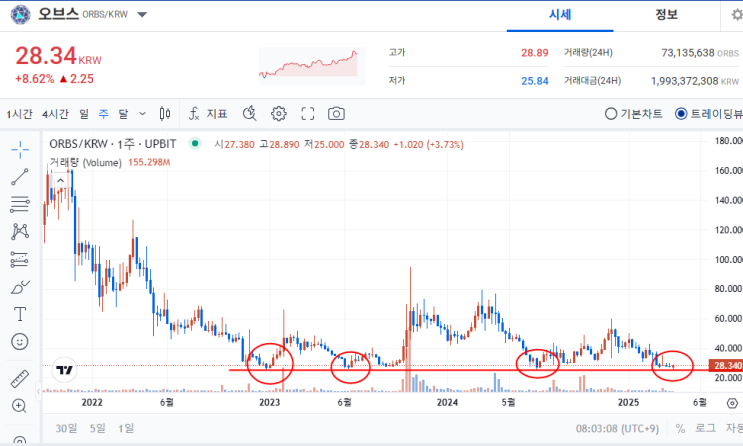Viewport: 743px width, 446px height.
Task: Select the ruler measure tool
Action: point(19,378)
